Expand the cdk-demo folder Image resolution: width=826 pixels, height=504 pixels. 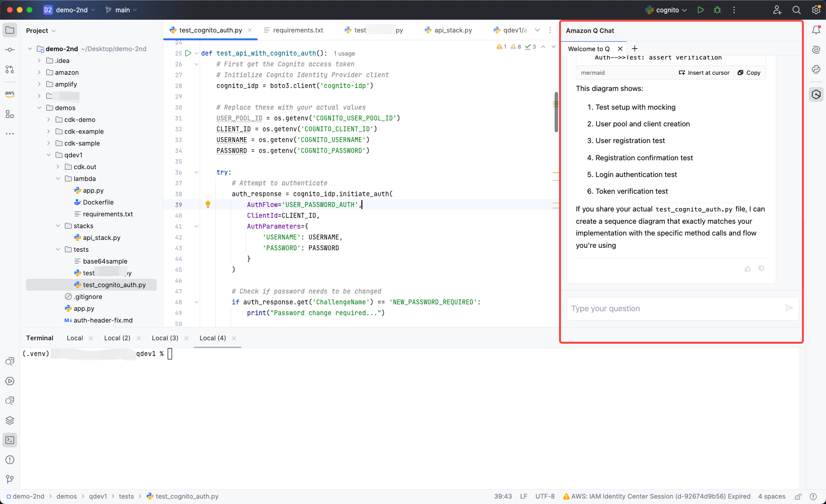coord(49,119)
